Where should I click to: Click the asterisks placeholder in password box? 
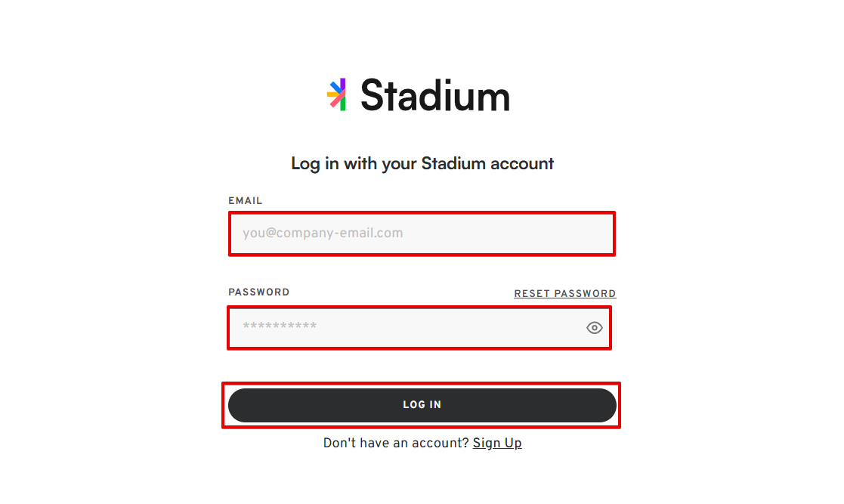pos(280,326)
